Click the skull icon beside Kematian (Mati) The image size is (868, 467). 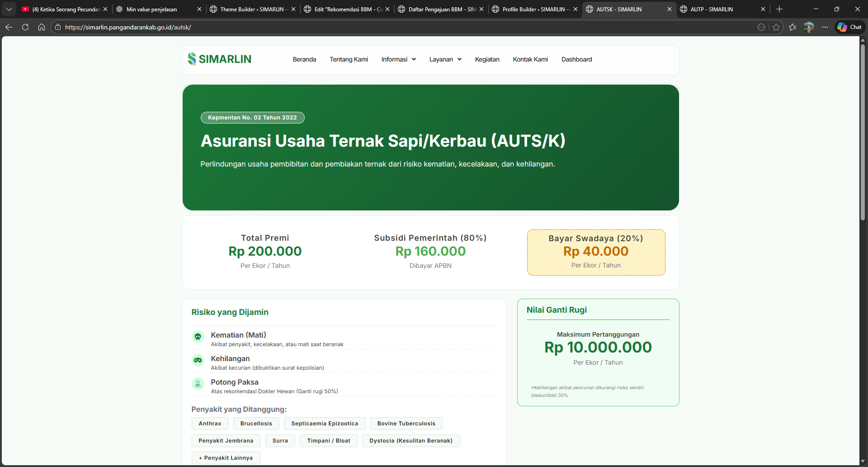(198, 337)
